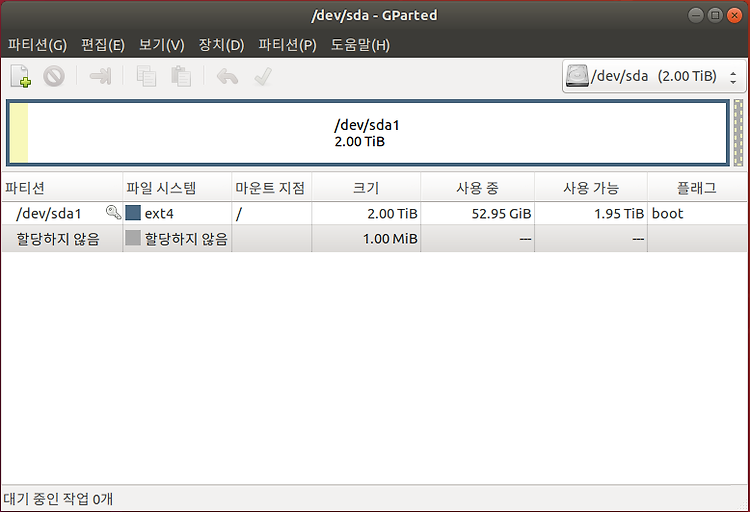
Task: Sort by 크기 column header
Action: [x=366, y=188]
